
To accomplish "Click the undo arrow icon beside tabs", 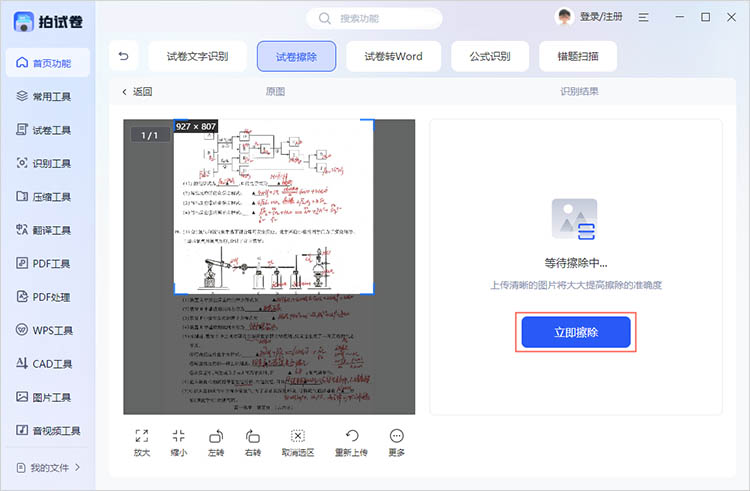I will coord(123,57).
